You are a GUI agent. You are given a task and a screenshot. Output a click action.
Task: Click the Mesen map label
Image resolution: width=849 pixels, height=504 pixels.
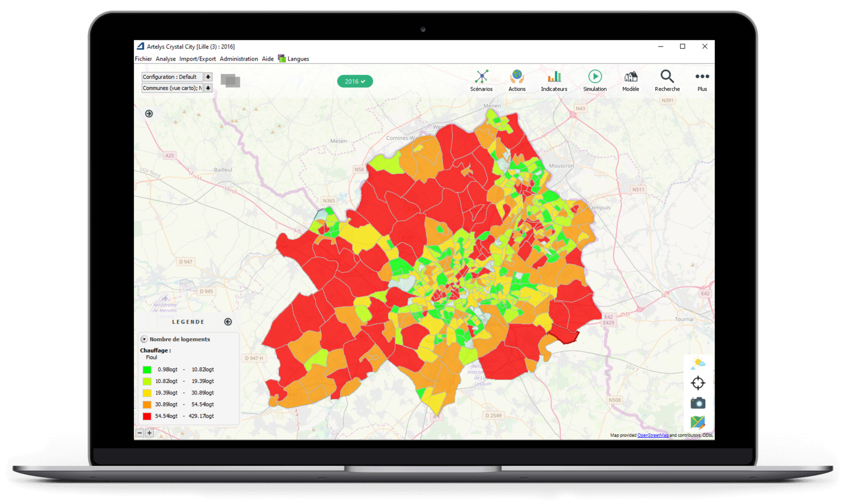339,141
